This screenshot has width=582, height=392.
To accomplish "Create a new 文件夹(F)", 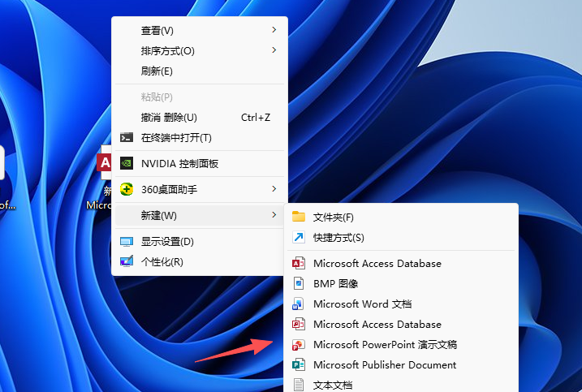I will (x=401, y=217).
